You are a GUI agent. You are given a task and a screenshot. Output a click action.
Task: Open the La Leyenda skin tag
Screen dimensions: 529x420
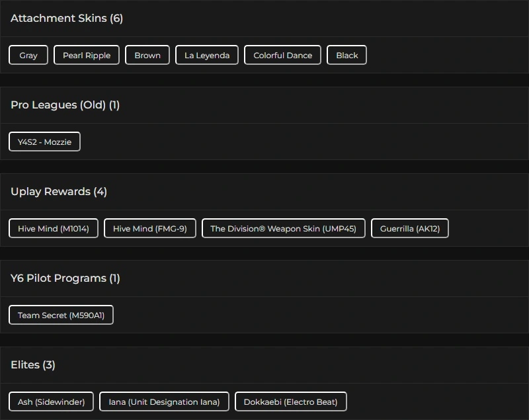[x=207, y=55]
